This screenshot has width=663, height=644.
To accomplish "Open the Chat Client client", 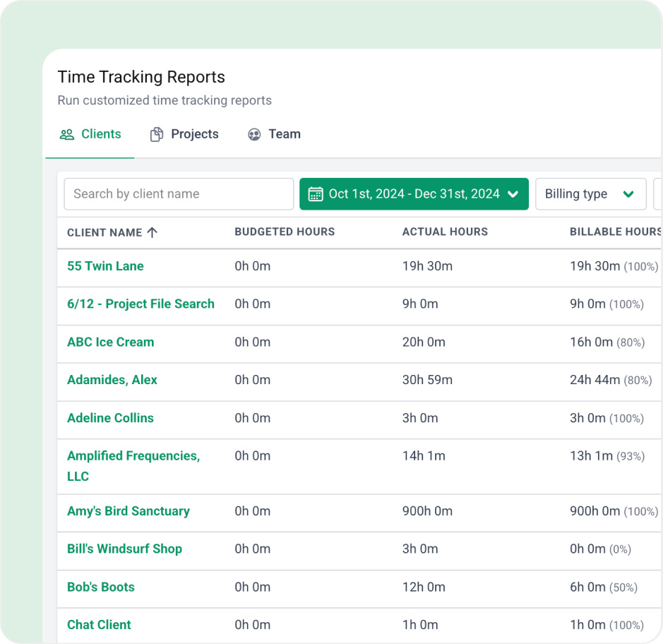I will pos(99,625).
